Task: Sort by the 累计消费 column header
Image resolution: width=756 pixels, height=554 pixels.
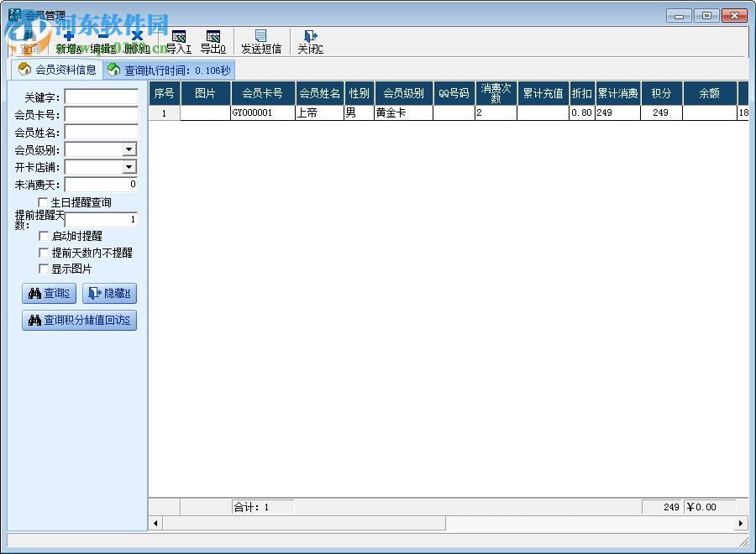Action: (618, 93)
